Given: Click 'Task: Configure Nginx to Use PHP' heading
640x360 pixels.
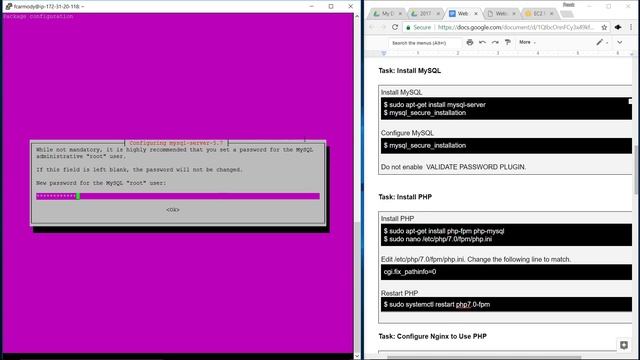Looking at the screenshot, I should tap(432, 336).
